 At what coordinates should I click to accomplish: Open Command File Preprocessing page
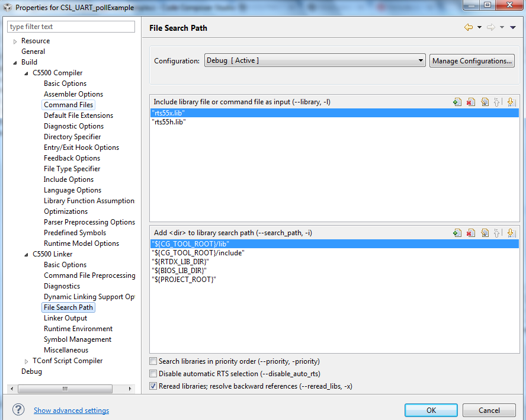89,275
